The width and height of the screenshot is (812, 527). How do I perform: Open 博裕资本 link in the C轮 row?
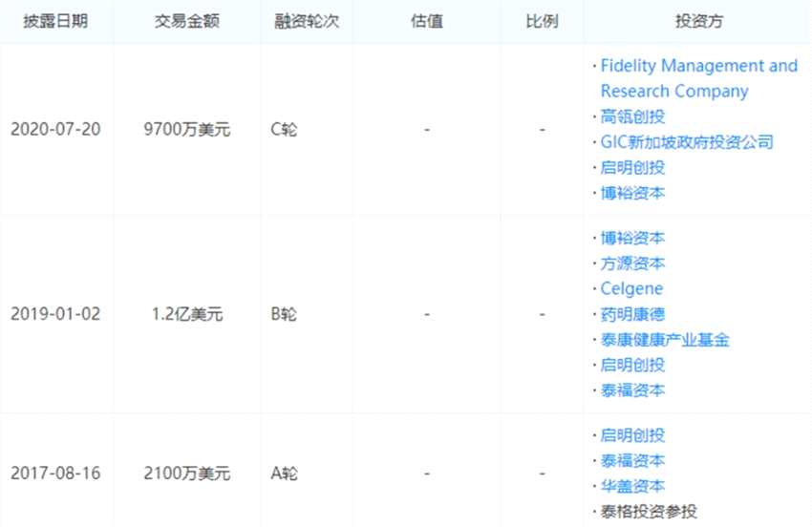pos(632,193)
